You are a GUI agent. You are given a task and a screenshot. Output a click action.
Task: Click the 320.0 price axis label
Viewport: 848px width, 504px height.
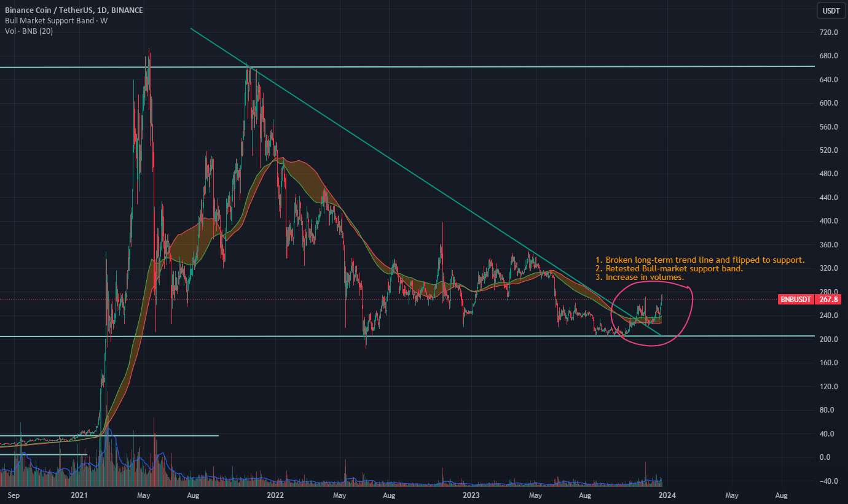(x=830, y=268)
